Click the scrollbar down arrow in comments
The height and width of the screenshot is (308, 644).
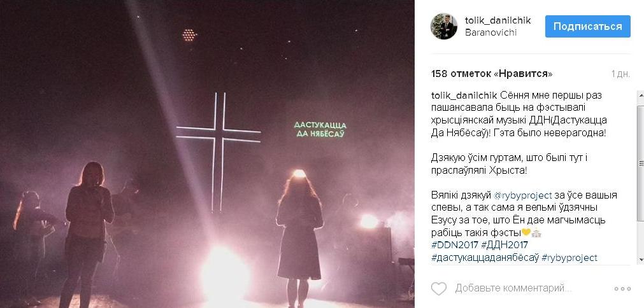click(x=641, y=260)
